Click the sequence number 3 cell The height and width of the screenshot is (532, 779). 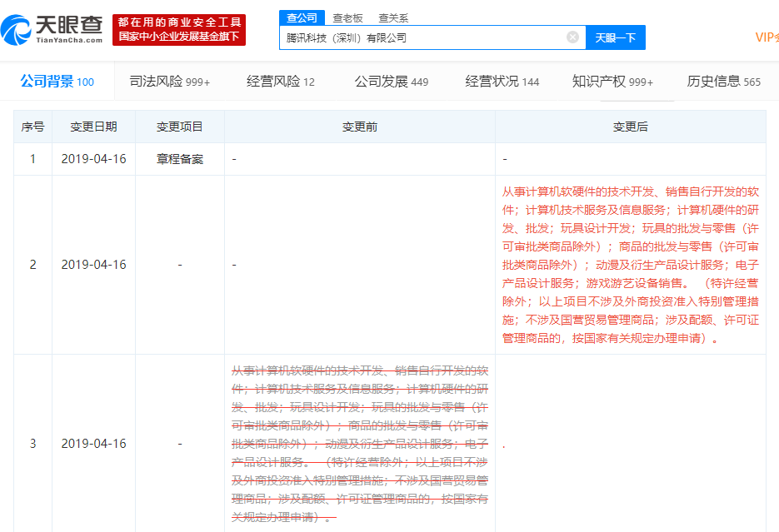tap(32, 443)
